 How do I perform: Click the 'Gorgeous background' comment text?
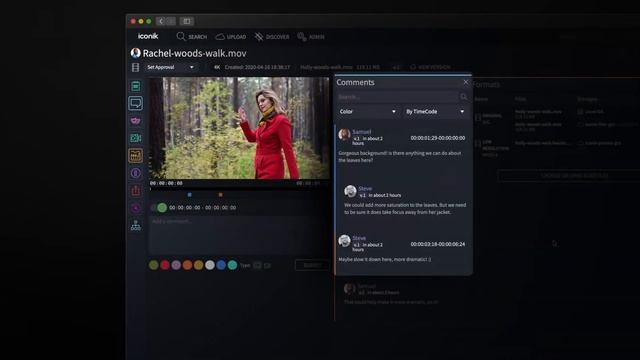pyautogui.click(x=400, y=157)
